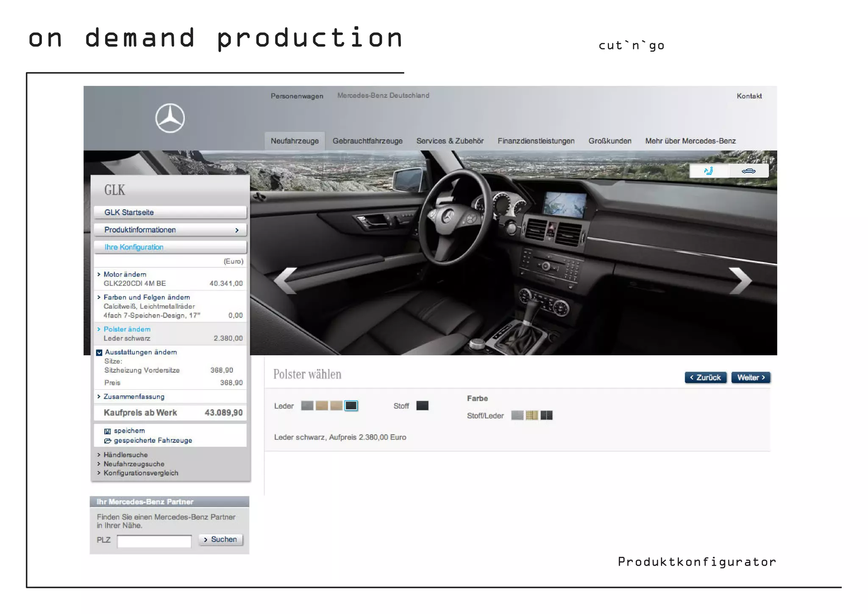Select the grey Leder swatch
Screen dimensions: 868x614
pos(307,406)
